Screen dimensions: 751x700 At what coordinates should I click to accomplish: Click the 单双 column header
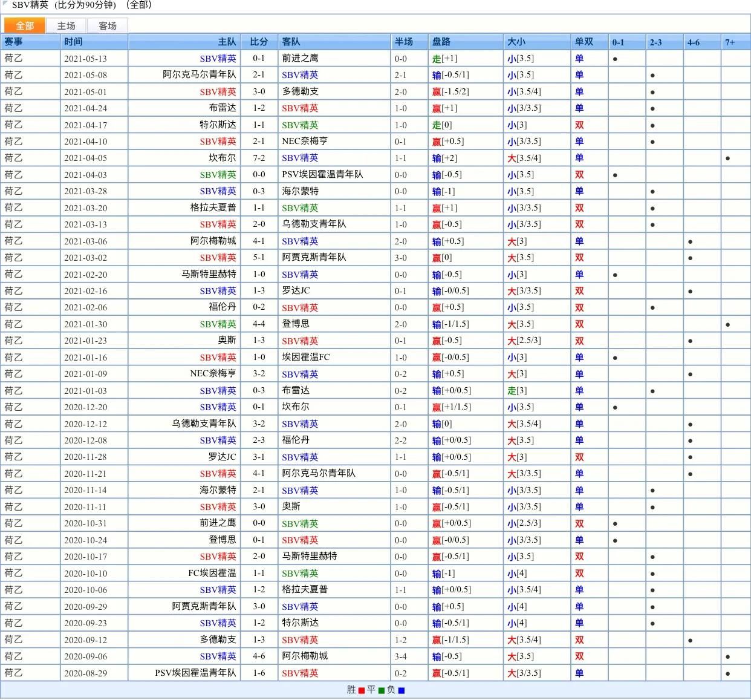coord(584,42)
